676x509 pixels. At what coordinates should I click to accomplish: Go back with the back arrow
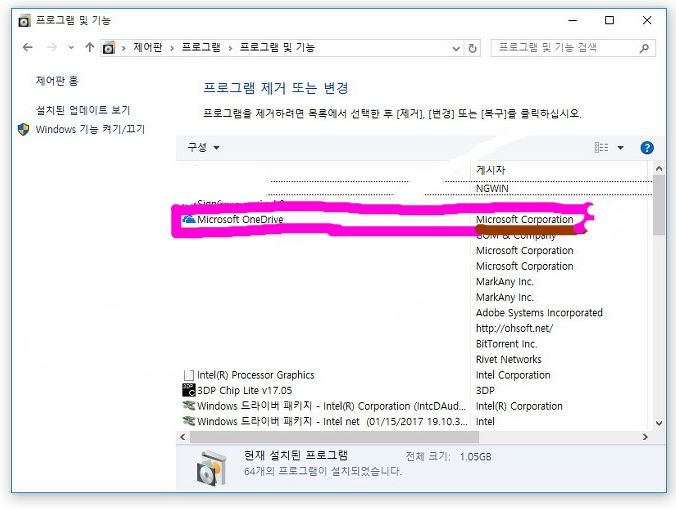[x=28, y=47]
